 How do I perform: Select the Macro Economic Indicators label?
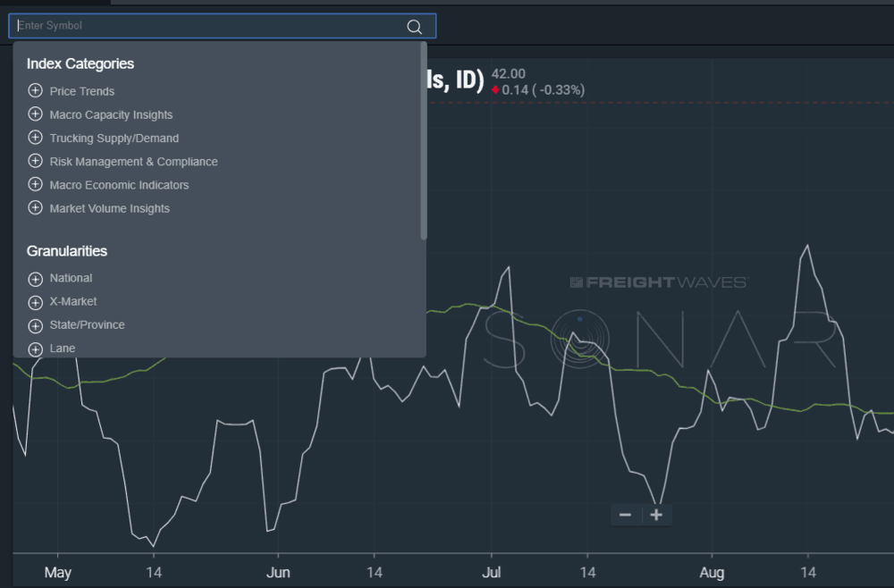(x=119, y=185)
